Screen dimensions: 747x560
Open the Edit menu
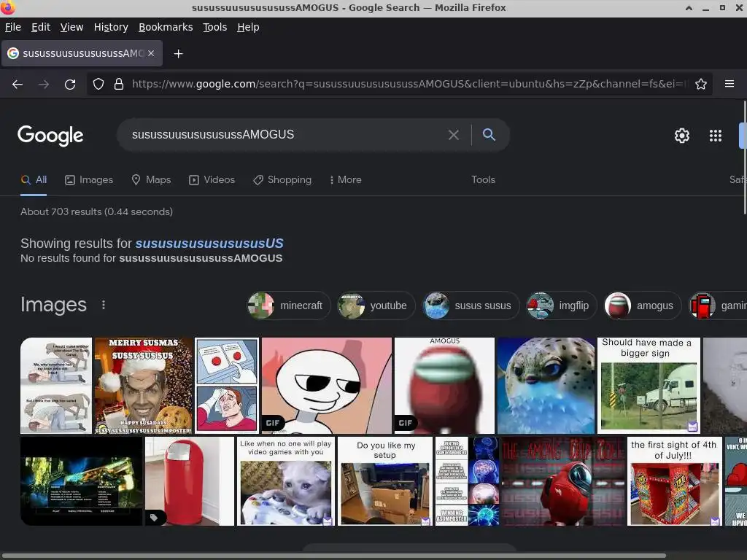coord(41,27)
